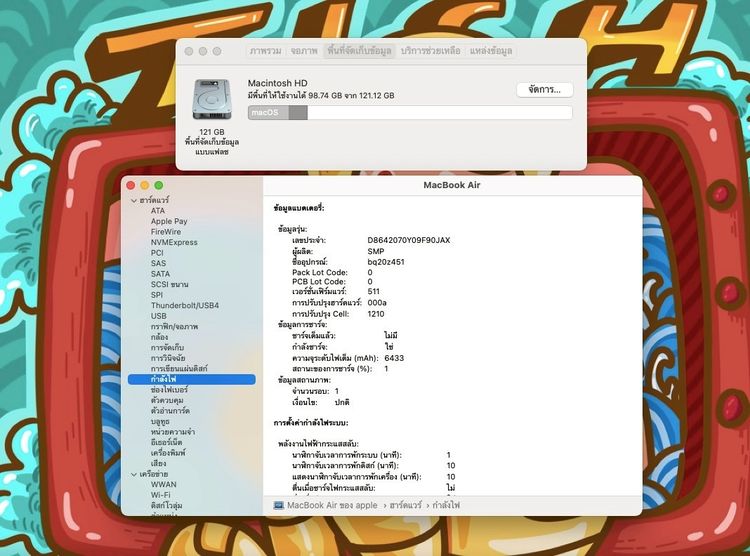Click the ข้อมูลแบตเตอรี่ battery info heading
This screenshot has height=556, width=750.
pos(299,209)
